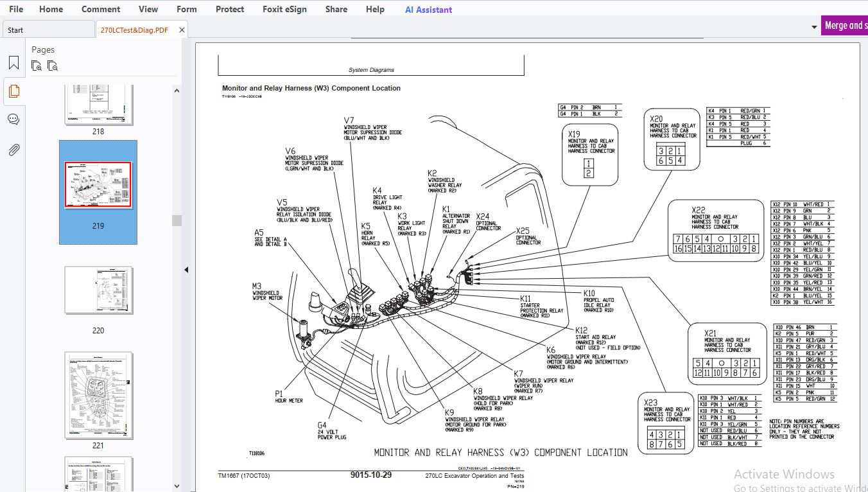Click the 'P1 Hour Meter' label
The image size is (868, 492).
289,396
